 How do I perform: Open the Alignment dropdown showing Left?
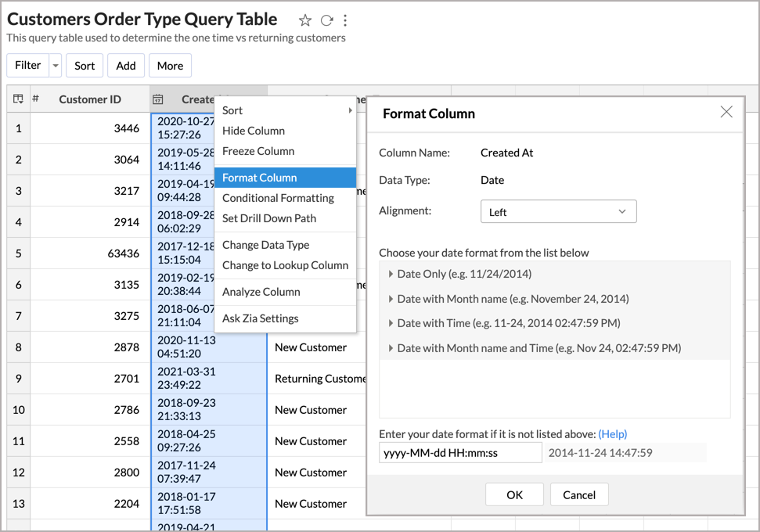558,211
